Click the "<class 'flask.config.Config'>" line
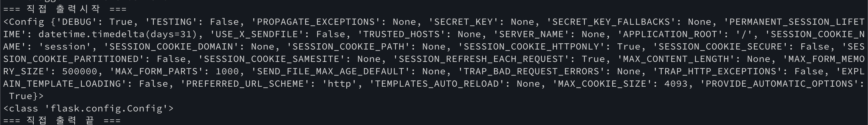The image size is (868, 125). [x=88, y=108]
